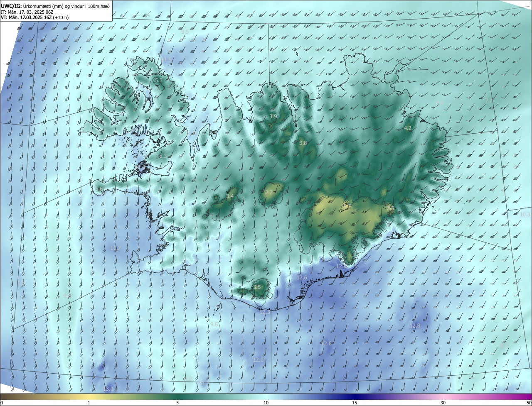Select the 12.8 value over the southeast sea
The width and height of the screenshot is (532, 406).
[x=415, y=326]
